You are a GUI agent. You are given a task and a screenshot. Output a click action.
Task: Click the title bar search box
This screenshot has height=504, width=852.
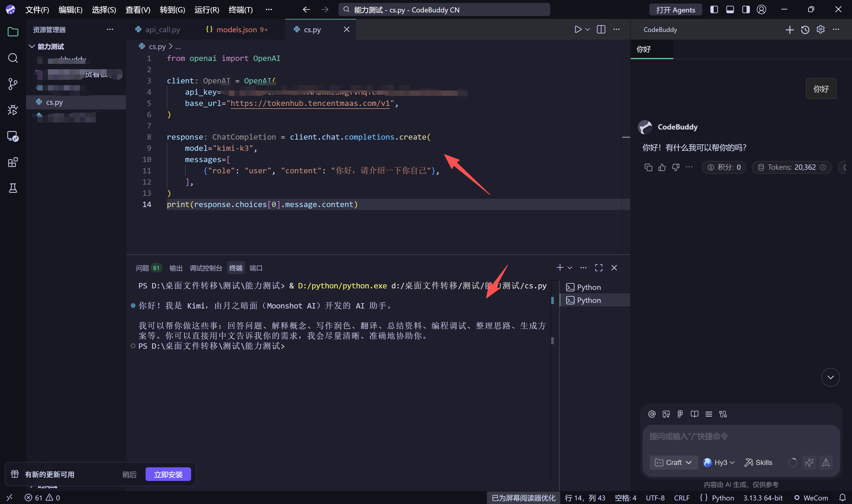(x=444, y=10)
